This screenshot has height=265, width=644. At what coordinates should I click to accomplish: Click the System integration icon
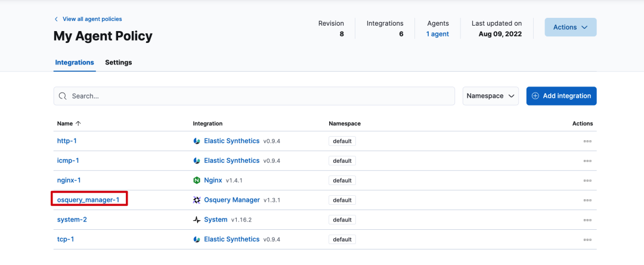pyautogui.click(x=197, y=220)
